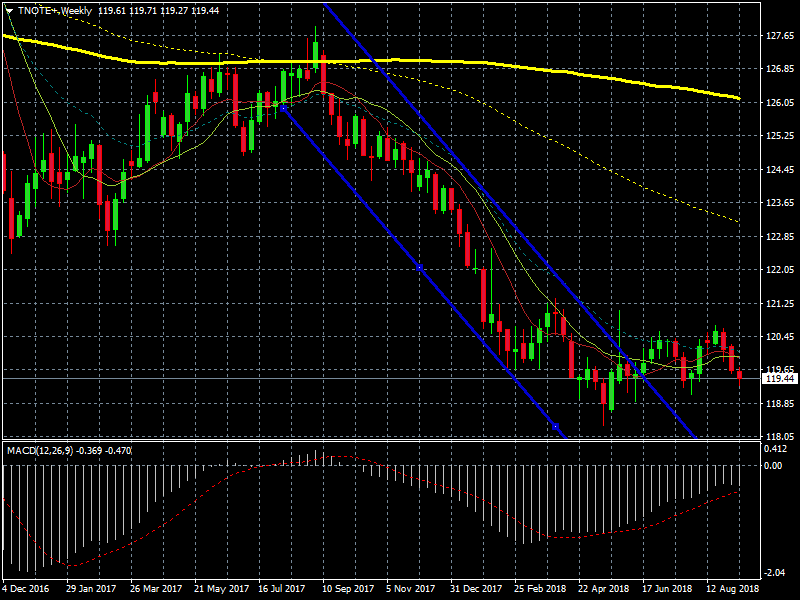Click the triangle icon beside TNOTE+ title
The width and height of the screenshot is (800, 600).
point(9,10)
